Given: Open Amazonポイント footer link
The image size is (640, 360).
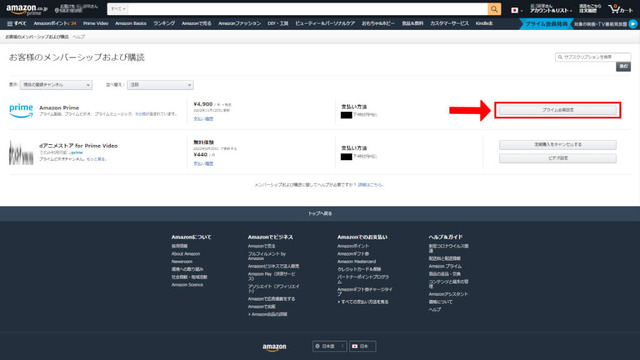Looking at the screenshot, I should pos(353,246).
